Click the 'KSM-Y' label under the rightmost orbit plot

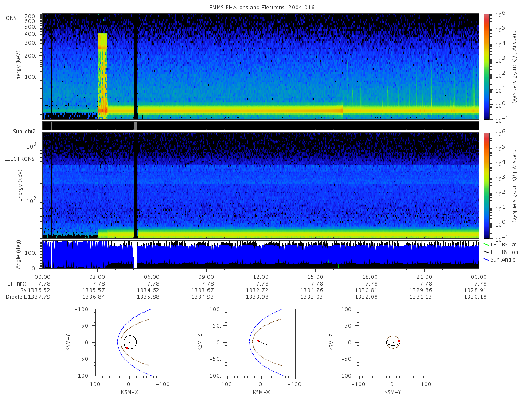pyautogui.click(x=393, y=392)
